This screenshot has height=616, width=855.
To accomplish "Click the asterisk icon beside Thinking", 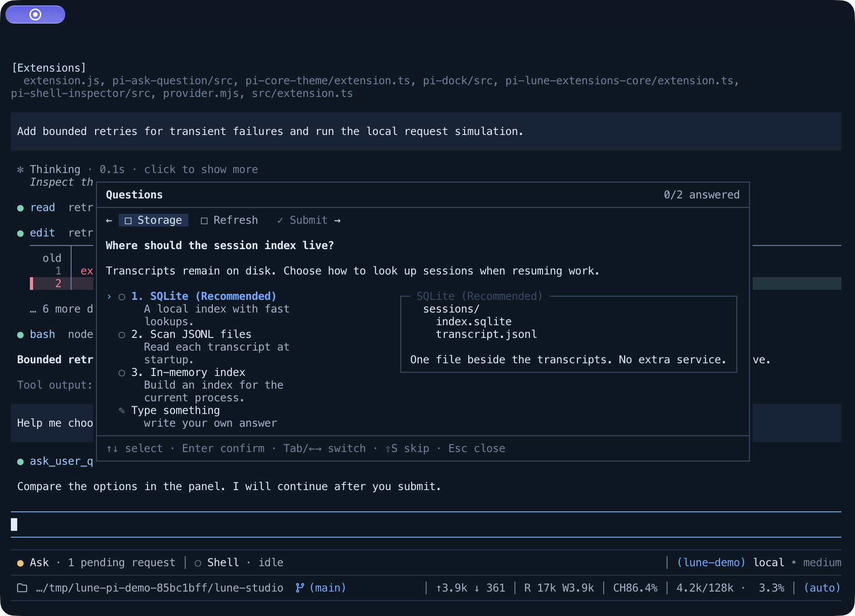I will [20, 169].
